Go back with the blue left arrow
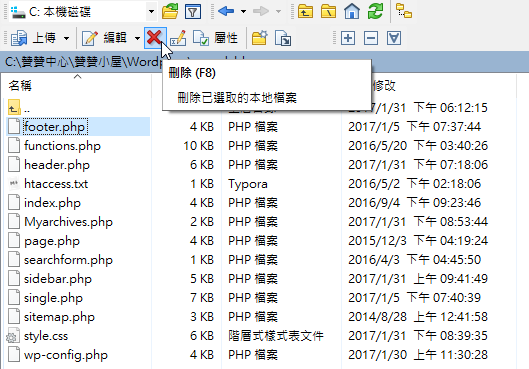Viewport: 529px width, 369px height. [226, 11]
